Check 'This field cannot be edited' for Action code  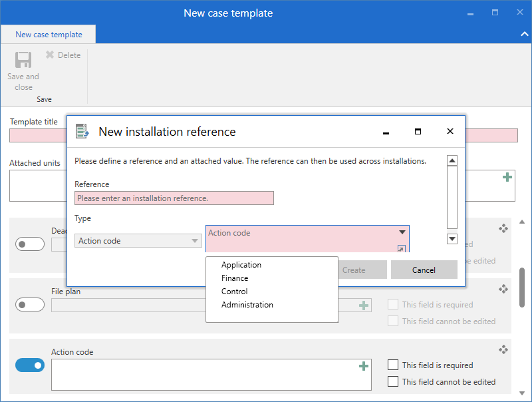[x=393, y=381]
